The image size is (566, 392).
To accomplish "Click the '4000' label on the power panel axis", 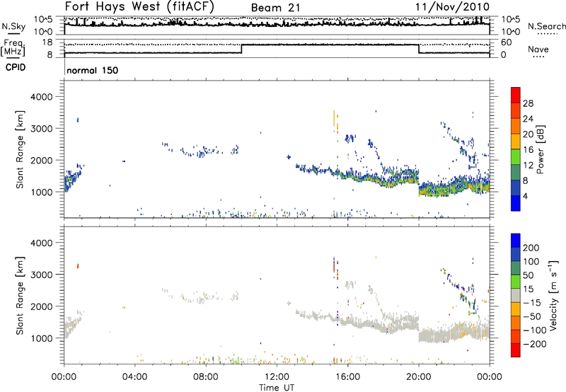I will [41, 97].
